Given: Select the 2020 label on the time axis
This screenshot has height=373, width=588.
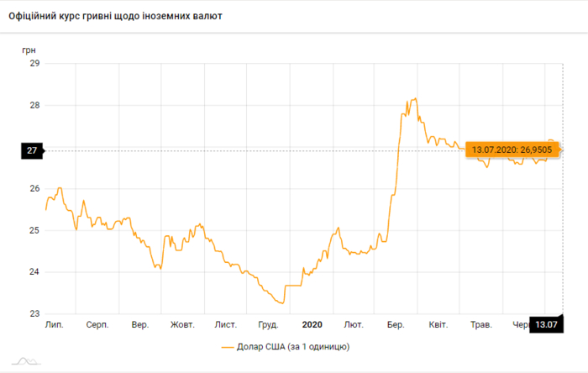Looking at the screenshot, I should 312,324.
